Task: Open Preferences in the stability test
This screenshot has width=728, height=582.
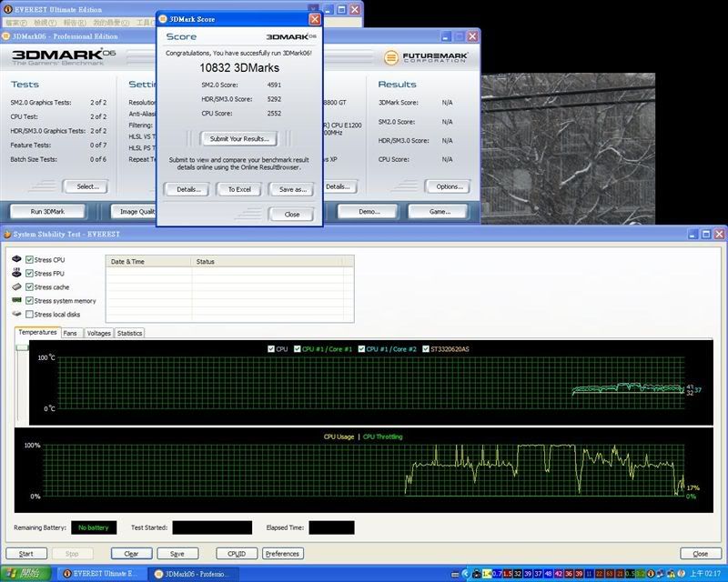Action: point(282,554)
